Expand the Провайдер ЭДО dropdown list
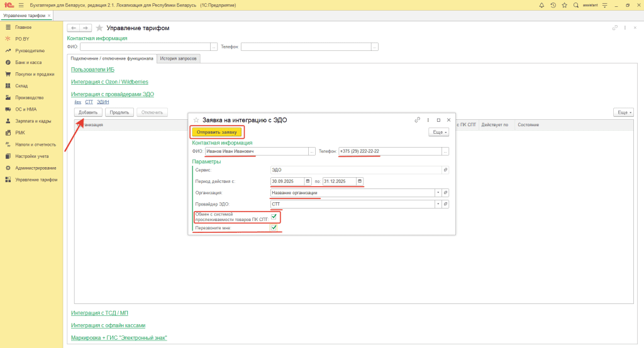Image resolution: width=644 pixels, height=348 pixels. tap(438, 204)
